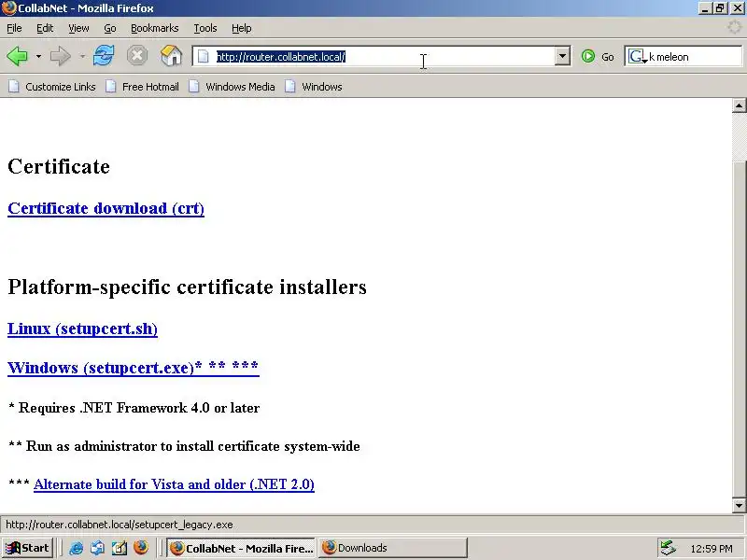The height and width of the screenshot is (560, 747).
Task: Click the '** Run as administrator' note
Action: [x=184, y=446]
